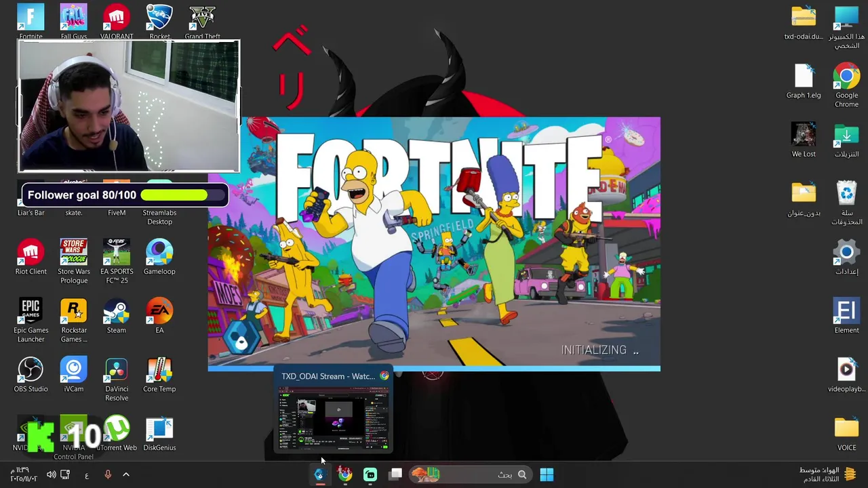
Task: Click the taskbar search box
Action: point(471,474)
